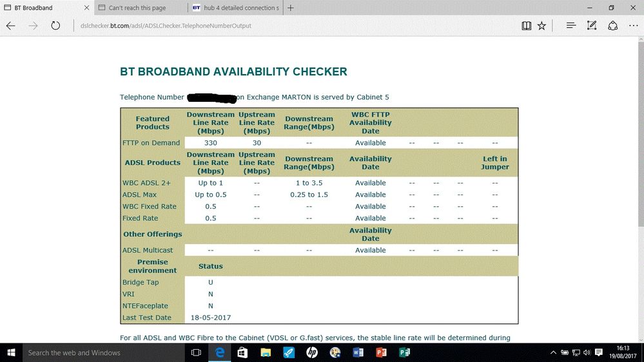Switch to Can't reach this page tab

pos(141,8)
